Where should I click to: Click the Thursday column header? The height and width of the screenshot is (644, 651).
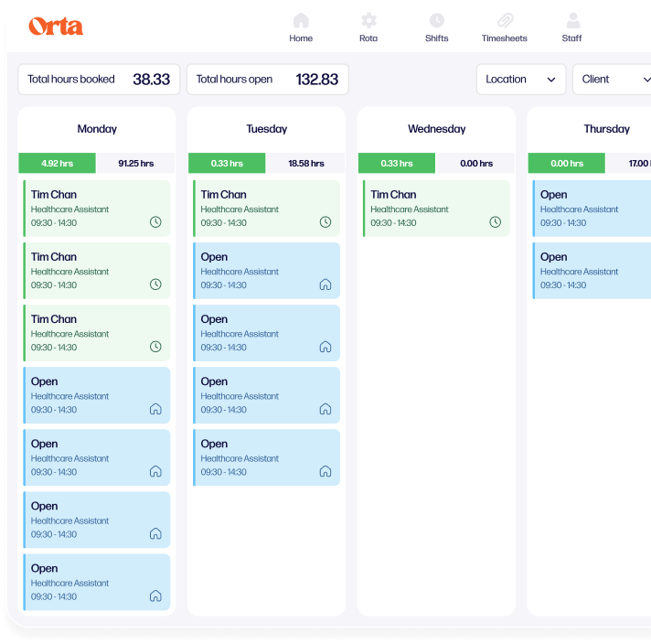pyautogui.click(x=606, y=129)
